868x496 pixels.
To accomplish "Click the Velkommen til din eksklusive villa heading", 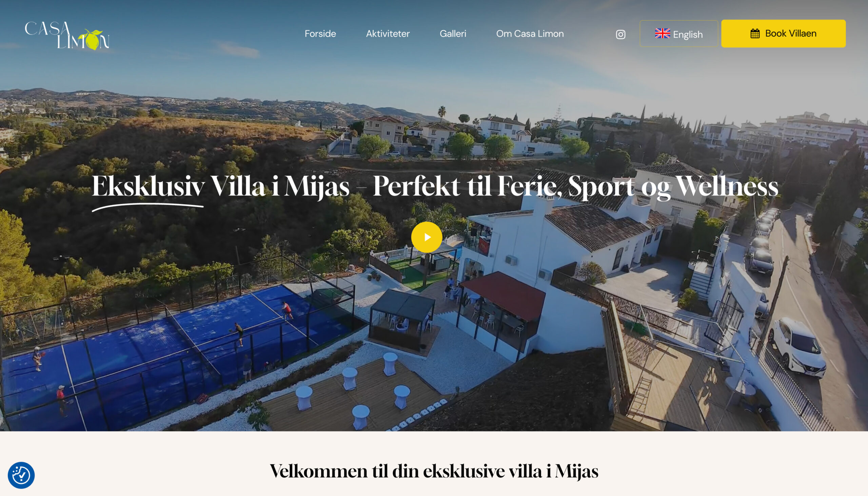I will click(x=434, y=472).
